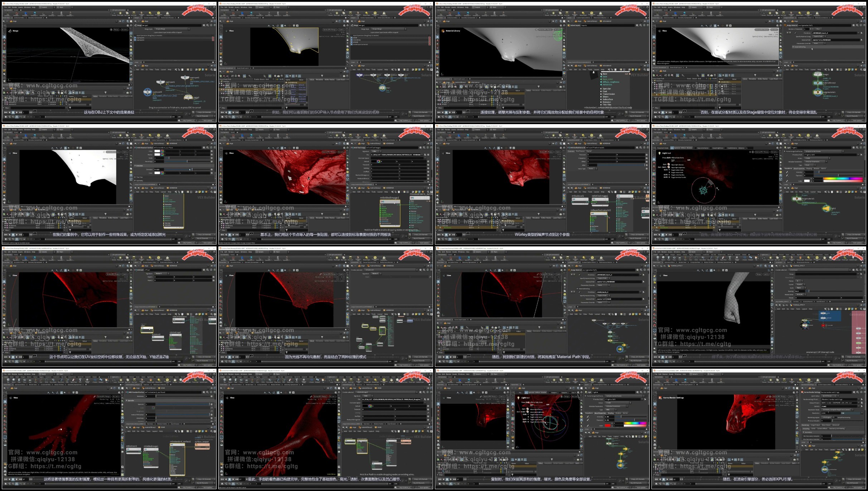Screen dimensions: 868x491
Task: Select Specular placement mode in Light tool frame
Action: [677, 148]
